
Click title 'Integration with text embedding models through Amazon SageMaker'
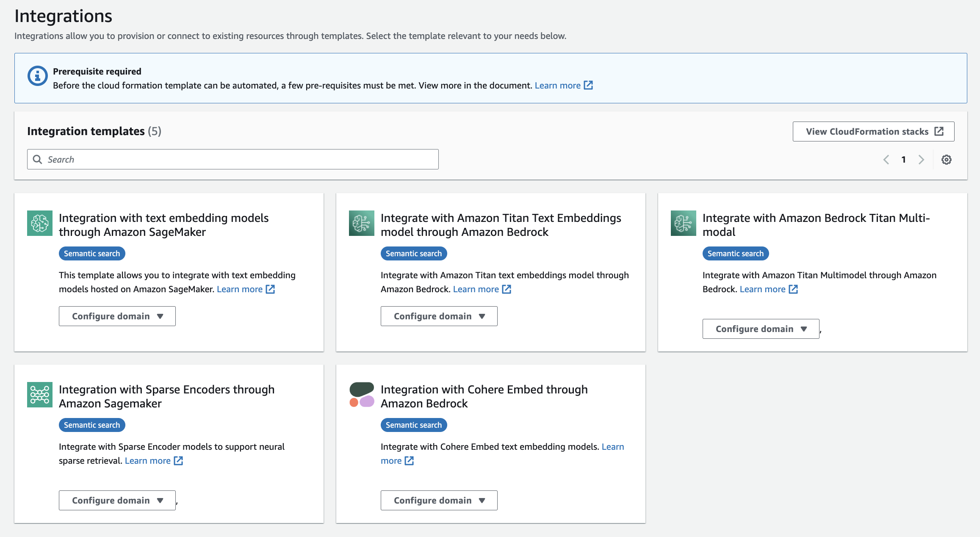pos(164,225)
